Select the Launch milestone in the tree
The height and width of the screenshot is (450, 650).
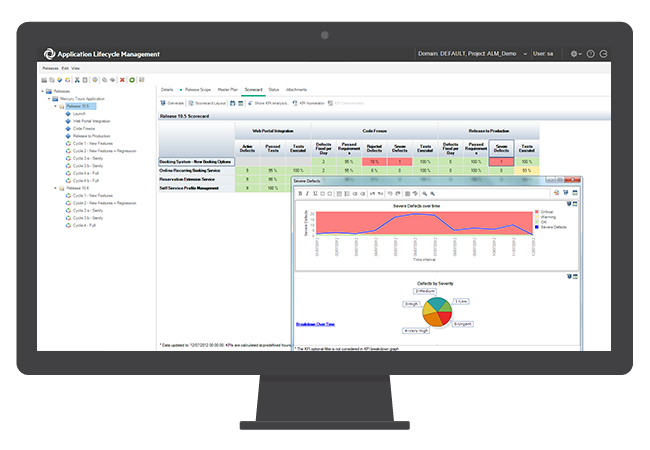tap(79, 114)
